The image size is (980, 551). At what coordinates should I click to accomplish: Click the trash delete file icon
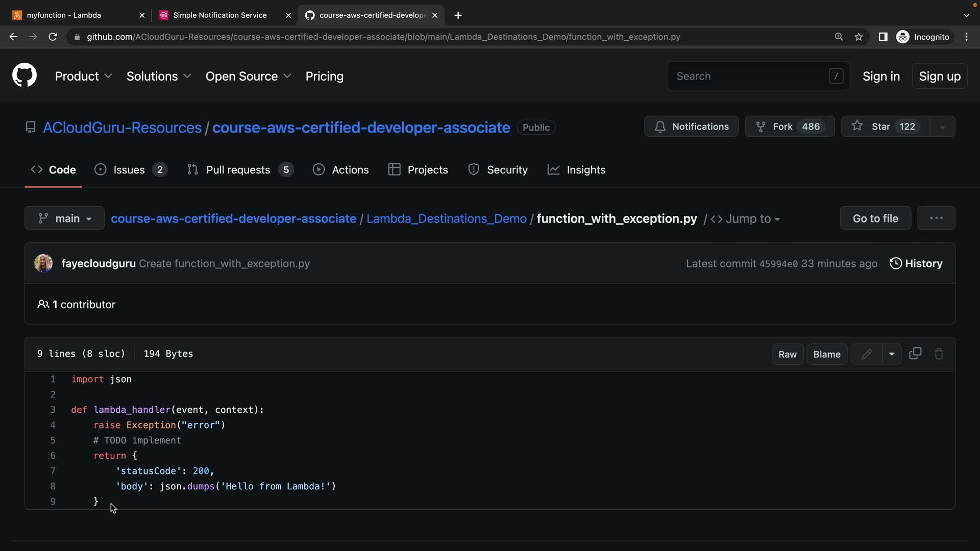coord(939,354)
